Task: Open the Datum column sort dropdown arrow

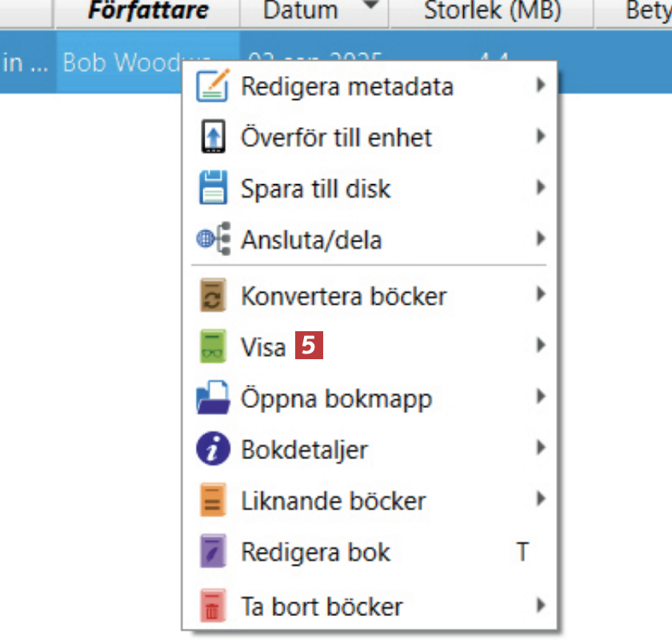Action: click(370, 8)
